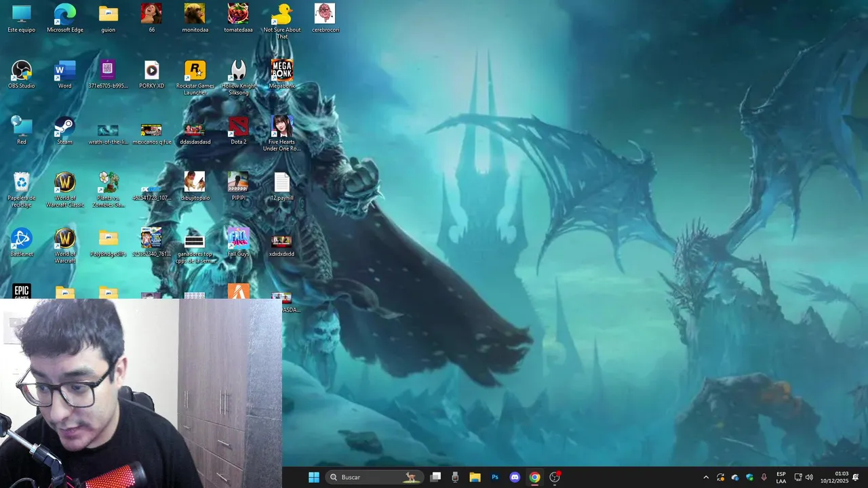Select the Epic Games launcher icon

22,291
